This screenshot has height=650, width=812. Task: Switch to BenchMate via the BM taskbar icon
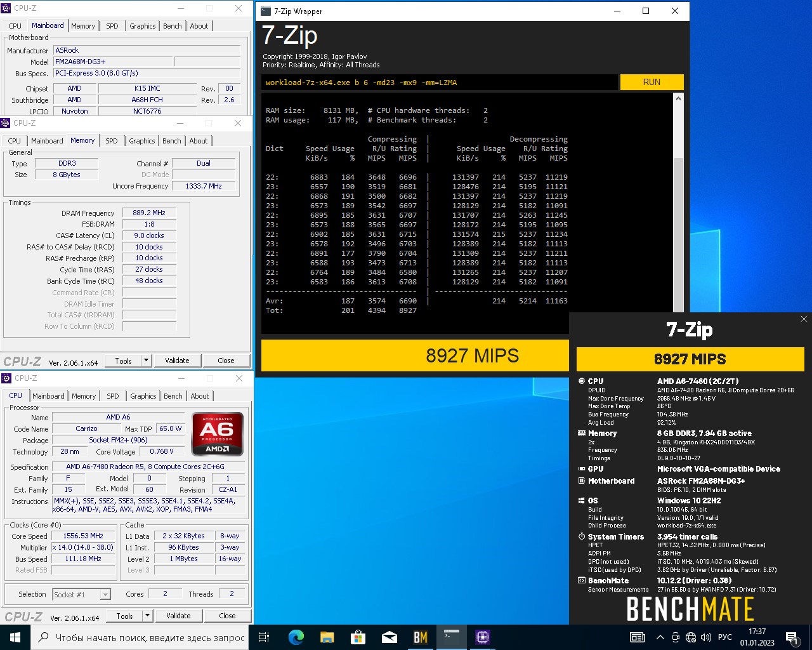420,637
